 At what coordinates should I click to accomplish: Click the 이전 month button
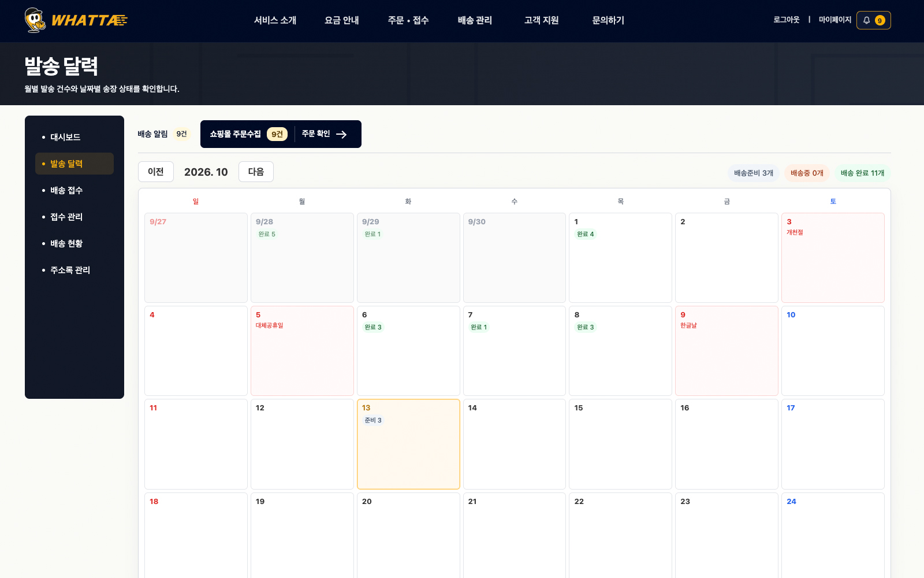(x=156, y=172)
